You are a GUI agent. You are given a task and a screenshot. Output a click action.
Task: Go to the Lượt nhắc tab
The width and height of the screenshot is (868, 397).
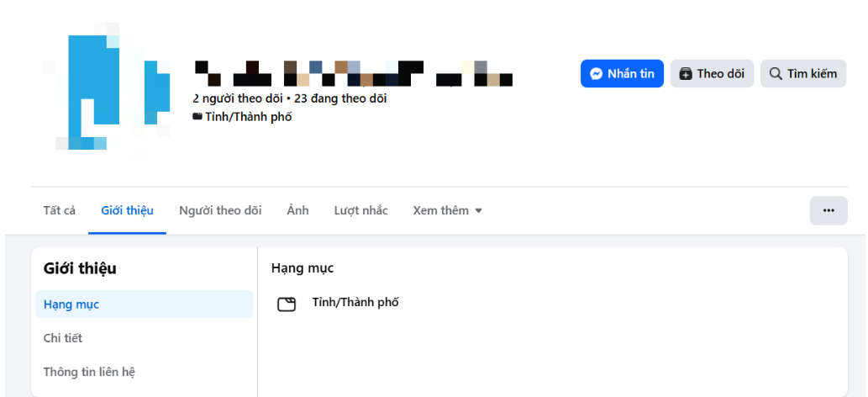click(361, 211)
